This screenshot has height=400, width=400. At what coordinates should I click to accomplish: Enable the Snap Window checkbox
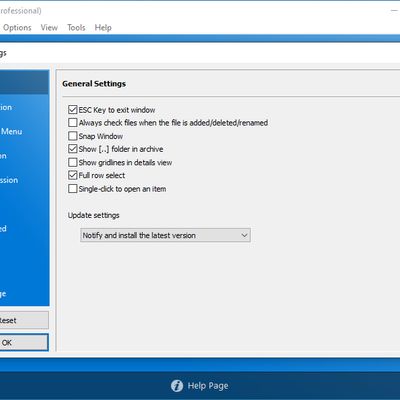[x=73, y=136]
